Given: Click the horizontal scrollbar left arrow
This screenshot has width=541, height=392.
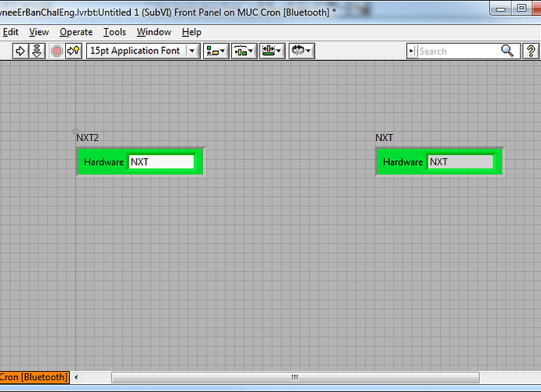Looking at the screenshot, I should coord(76,378).
